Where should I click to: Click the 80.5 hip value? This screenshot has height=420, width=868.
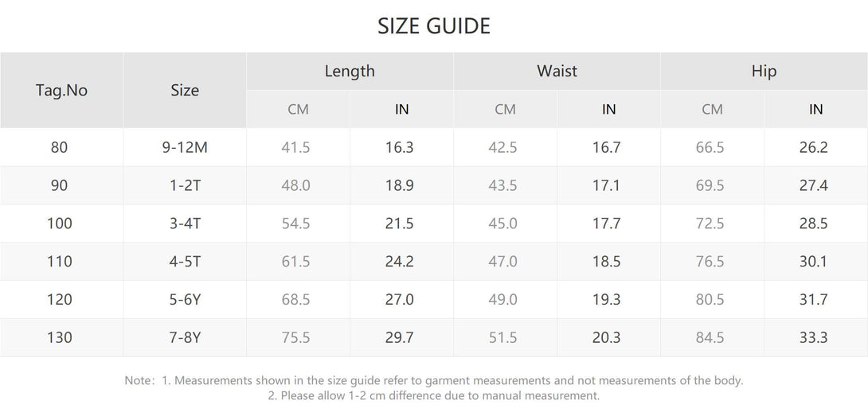(710, 300)
